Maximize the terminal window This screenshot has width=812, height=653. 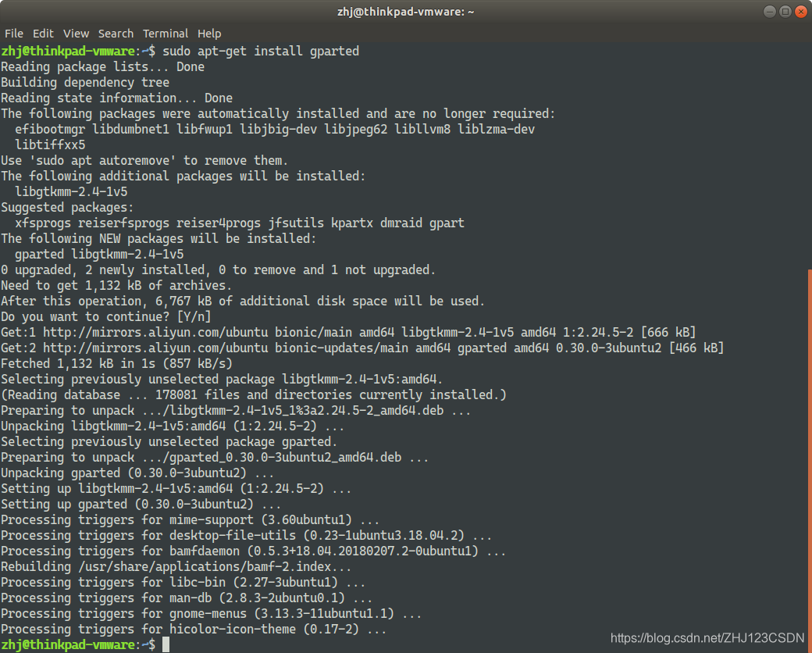785,12
